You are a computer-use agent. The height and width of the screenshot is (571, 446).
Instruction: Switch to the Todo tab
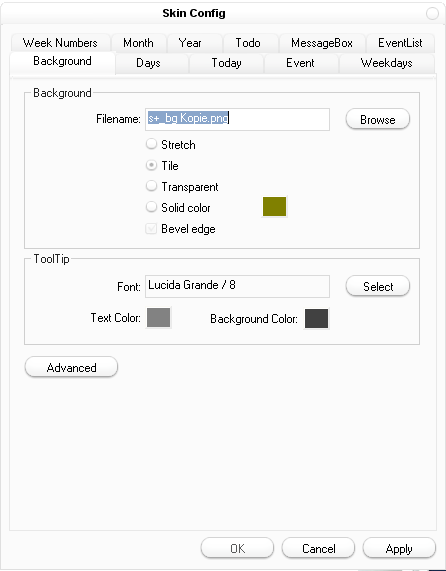[x=248, y=43]
